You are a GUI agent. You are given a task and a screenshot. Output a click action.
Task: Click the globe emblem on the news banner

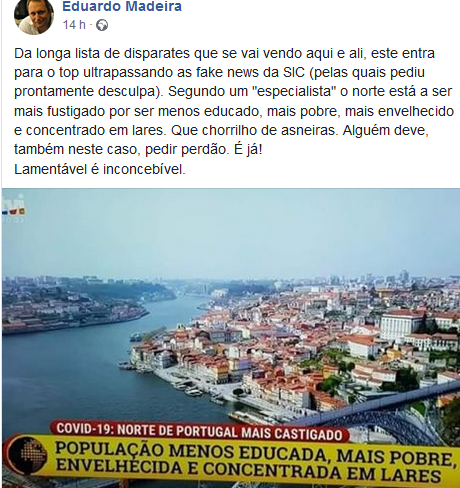point(28,455)
